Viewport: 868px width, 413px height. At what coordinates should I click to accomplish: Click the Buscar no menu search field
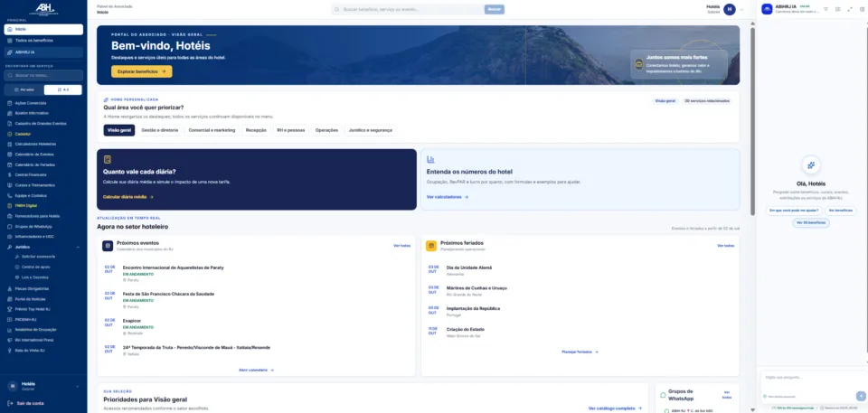43,75
